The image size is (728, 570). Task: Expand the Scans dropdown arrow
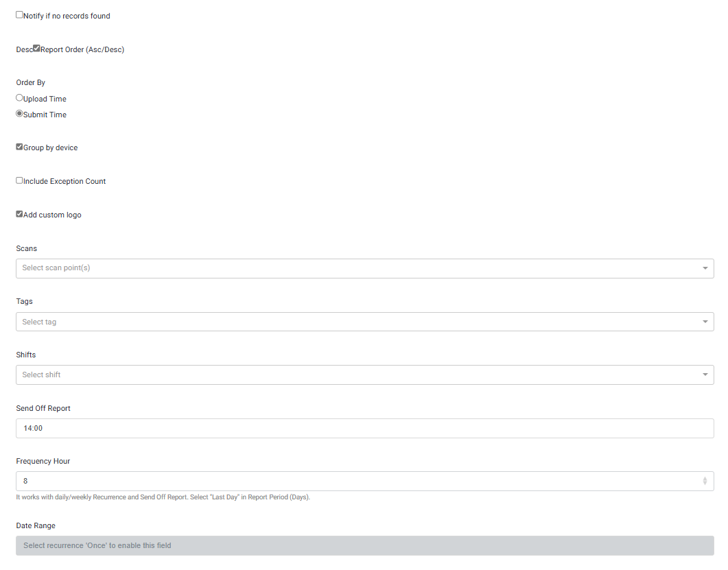tap(705, 268)
